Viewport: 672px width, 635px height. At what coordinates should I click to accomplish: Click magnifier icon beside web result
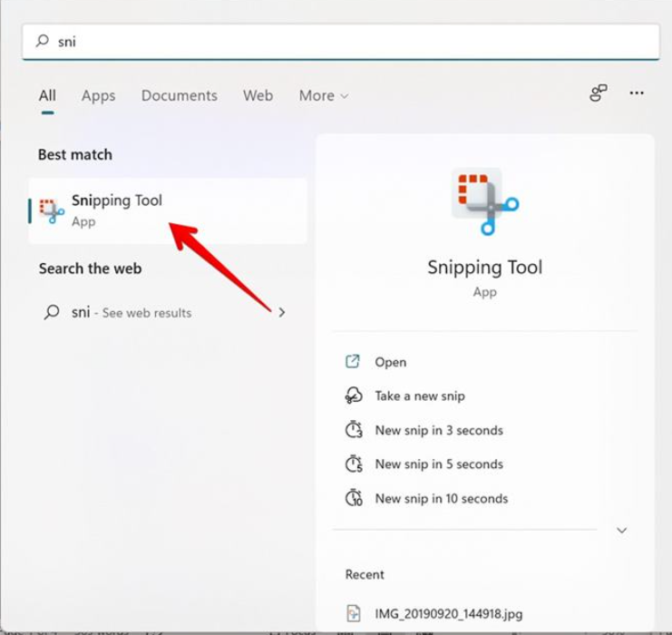coord(52,312)
